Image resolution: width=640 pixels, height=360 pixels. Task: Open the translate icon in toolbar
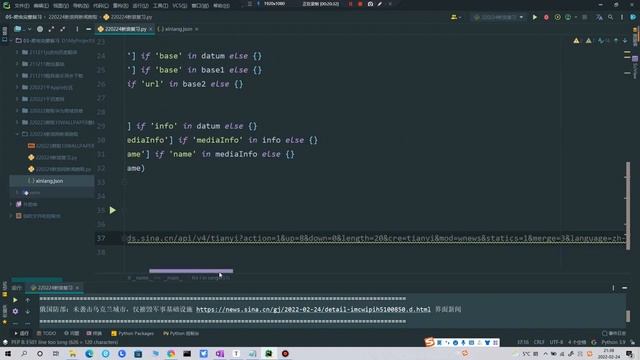click(x=599, y=17)
